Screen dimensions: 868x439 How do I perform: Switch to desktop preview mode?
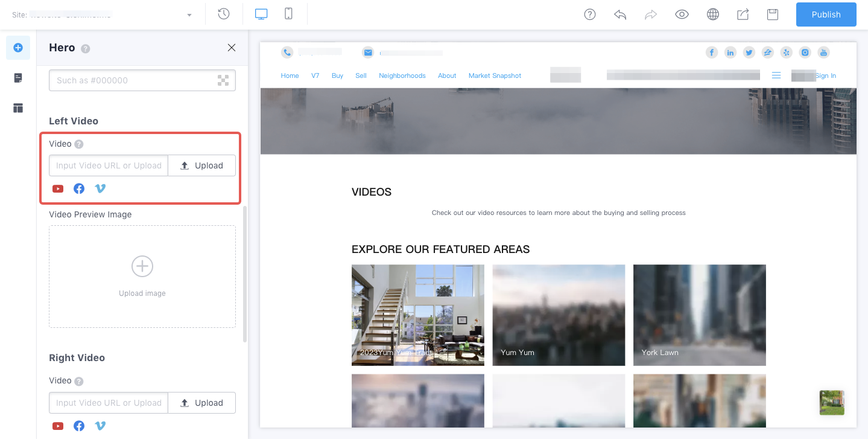tap(261, 13)
